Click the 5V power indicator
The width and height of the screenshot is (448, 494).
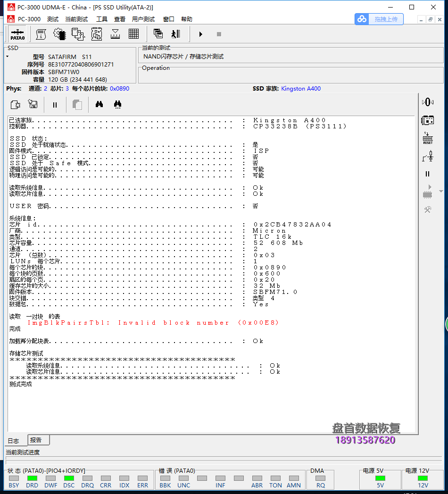380,478
